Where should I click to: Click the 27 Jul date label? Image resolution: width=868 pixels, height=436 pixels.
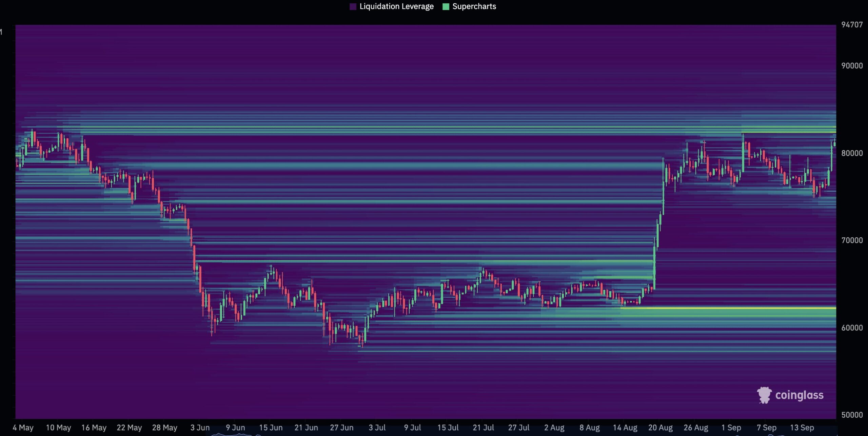(519, 428)
